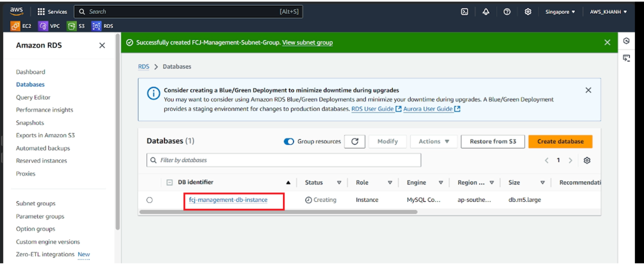Click the AWS logo home icon
644x271 pixels.
tap(17, 12)
